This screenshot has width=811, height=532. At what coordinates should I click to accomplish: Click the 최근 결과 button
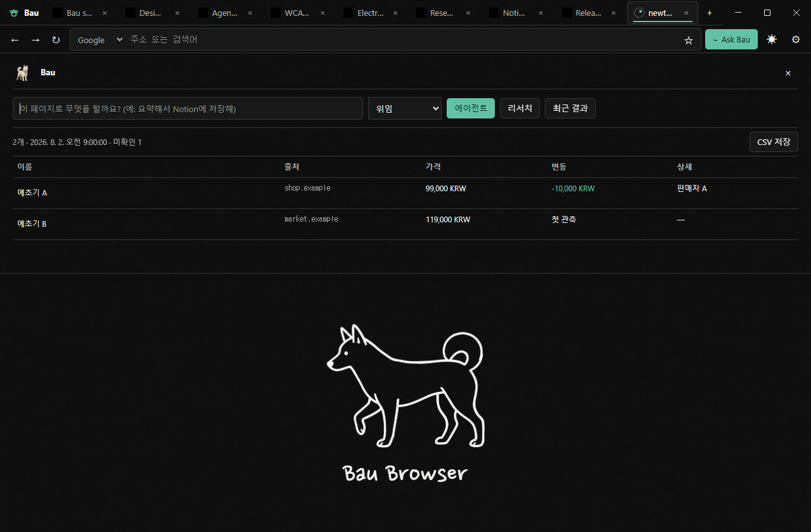tap(570, 108)
